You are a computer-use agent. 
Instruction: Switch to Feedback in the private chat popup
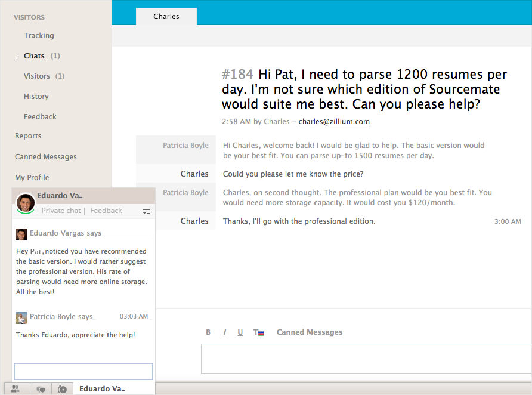pos(106,211)
